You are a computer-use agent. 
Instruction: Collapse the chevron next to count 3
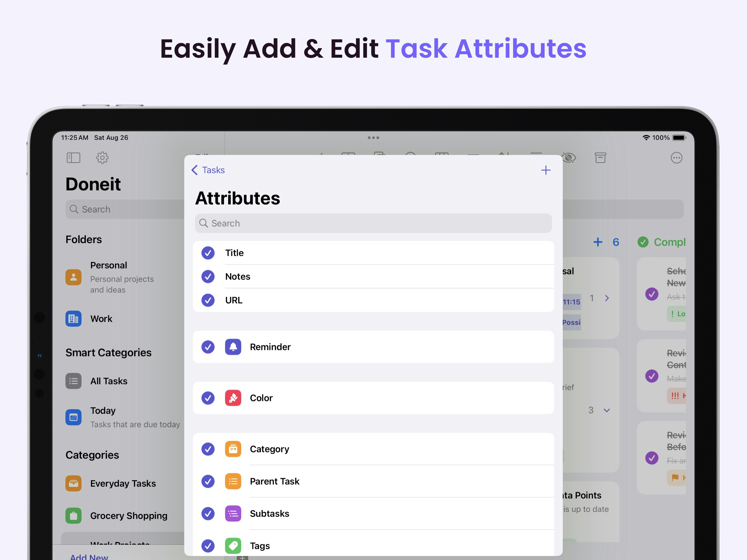607,410
